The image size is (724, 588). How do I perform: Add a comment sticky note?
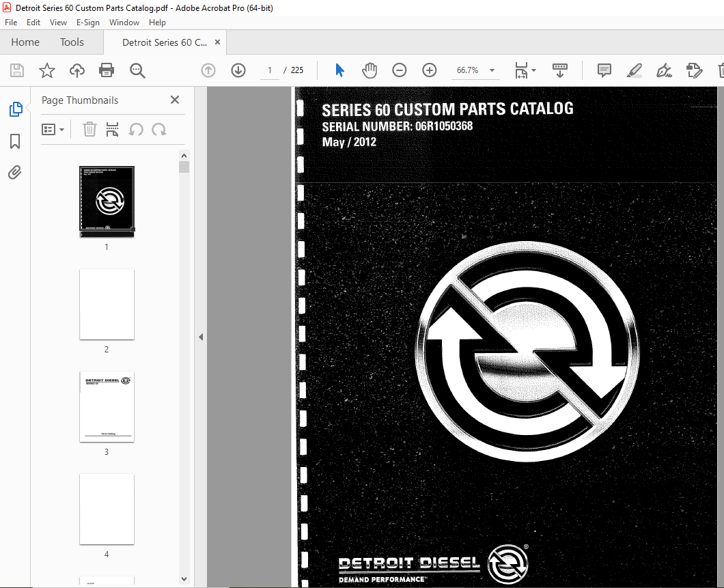(x=604, y=70)
